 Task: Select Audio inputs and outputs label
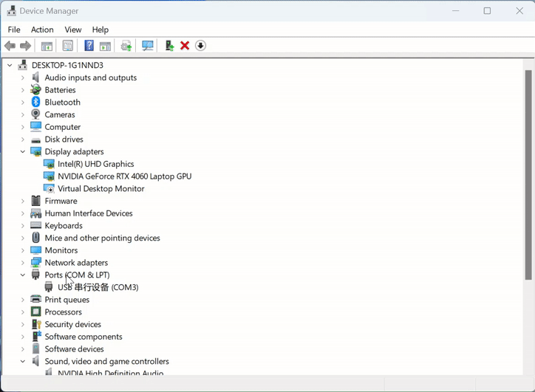point(90,78)
